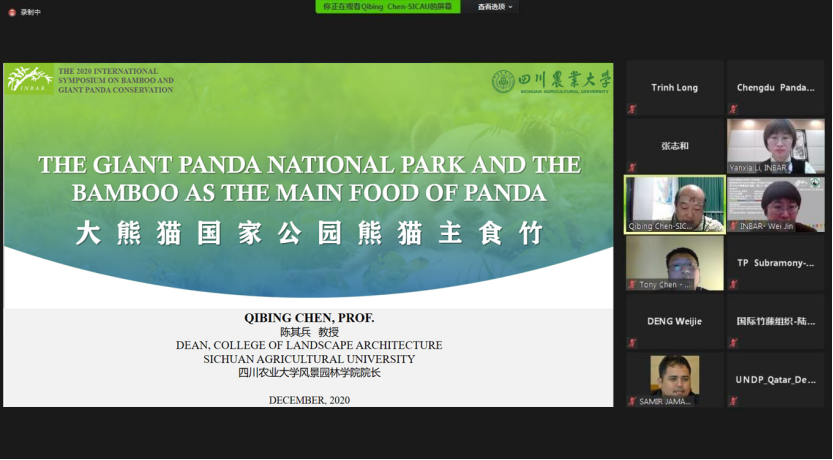833x460 pixels.
Task: Select UNDP_Qatar participant tile
Action: pos(776,380)
